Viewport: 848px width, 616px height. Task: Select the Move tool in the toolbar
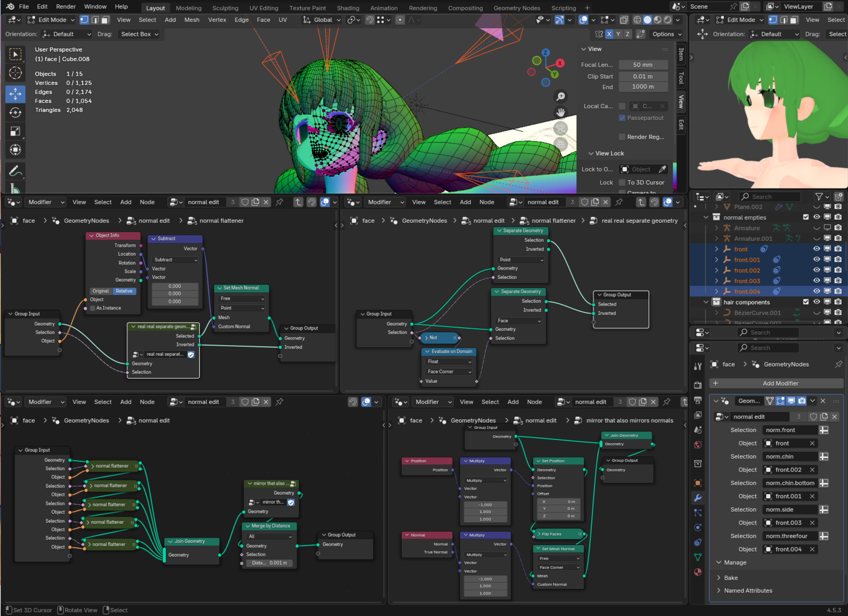(x=15, y=94)
